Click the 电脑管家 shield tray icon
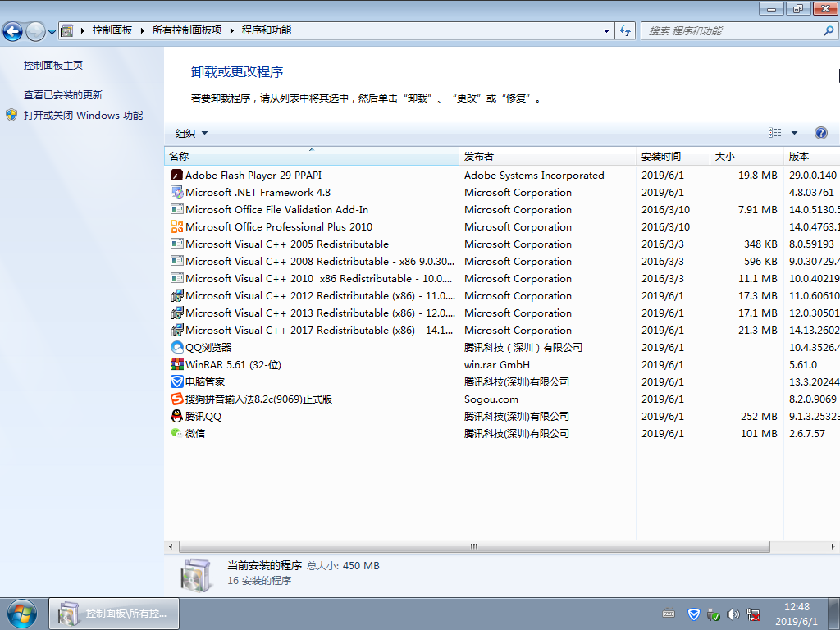This screenshot has height=630, width=840. [694, 614]
